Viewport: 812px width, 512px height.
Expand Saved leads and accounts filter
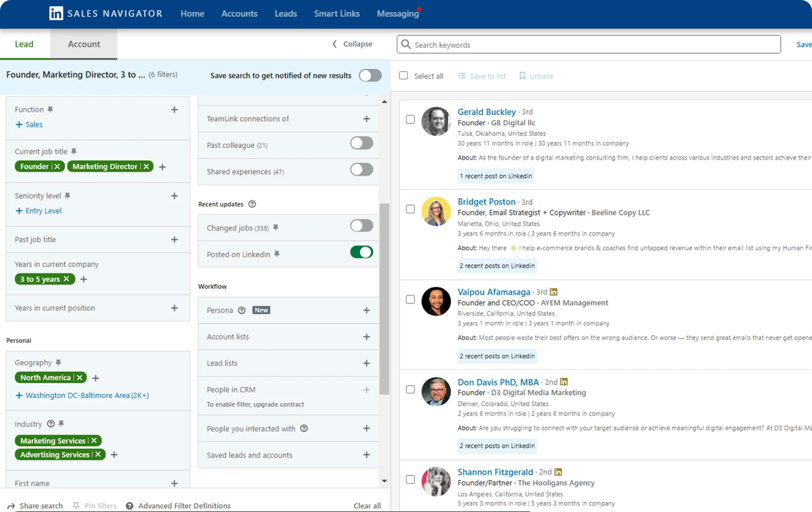point(366,455)
